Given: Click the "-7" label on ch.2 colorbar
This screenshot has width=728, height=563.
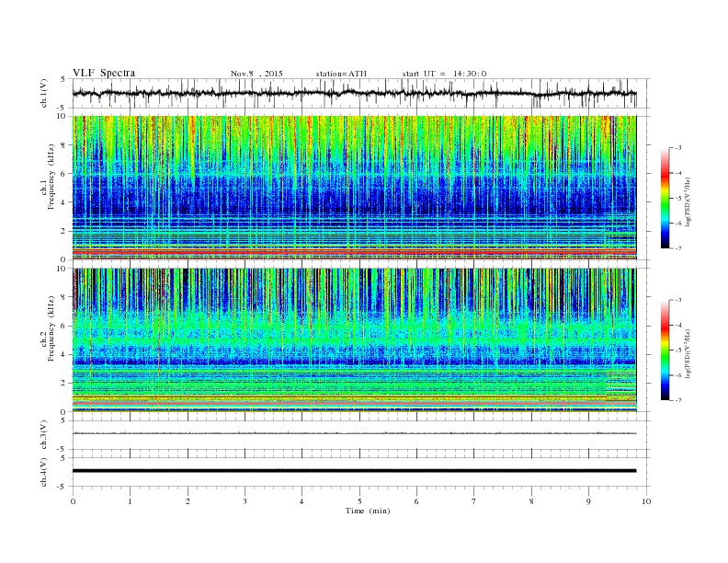Looking at the screenshot, I should click(x=678, y=400).
